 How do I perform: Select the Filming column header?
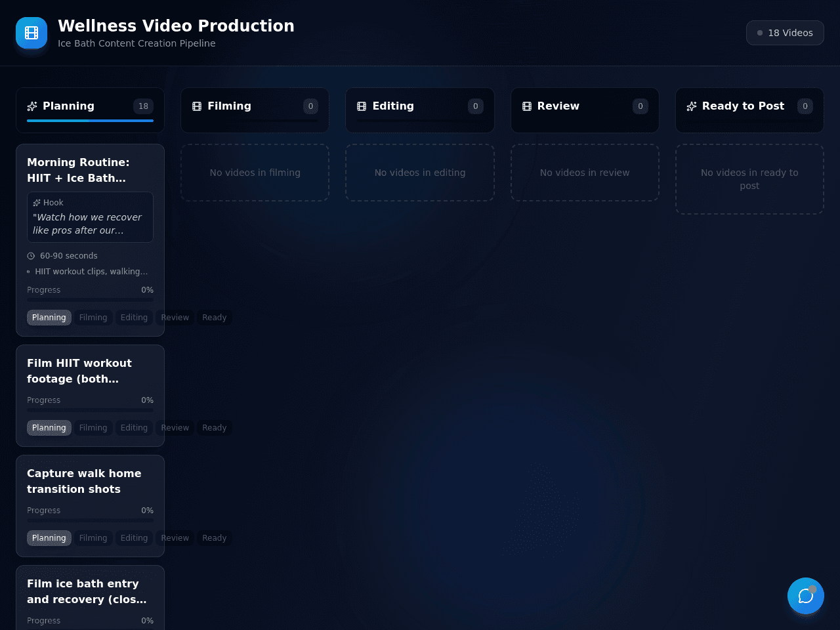[x=255, y=110]
